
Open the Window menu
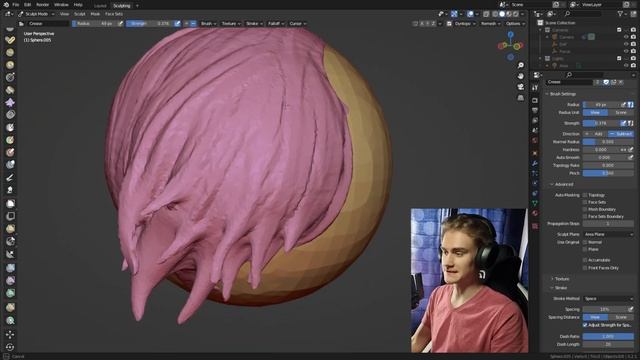61,4
